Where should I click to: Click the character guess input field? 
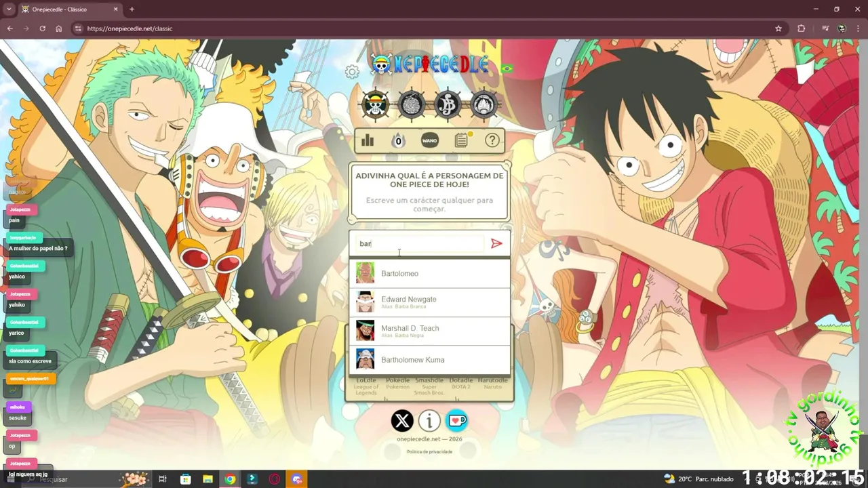pos(420,243)
